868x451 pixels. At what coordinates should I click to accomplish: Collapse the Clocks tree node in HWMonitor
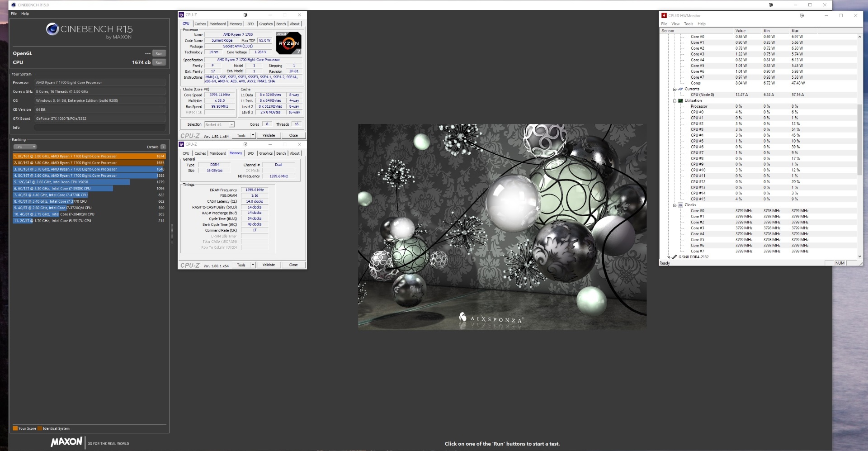675,205
